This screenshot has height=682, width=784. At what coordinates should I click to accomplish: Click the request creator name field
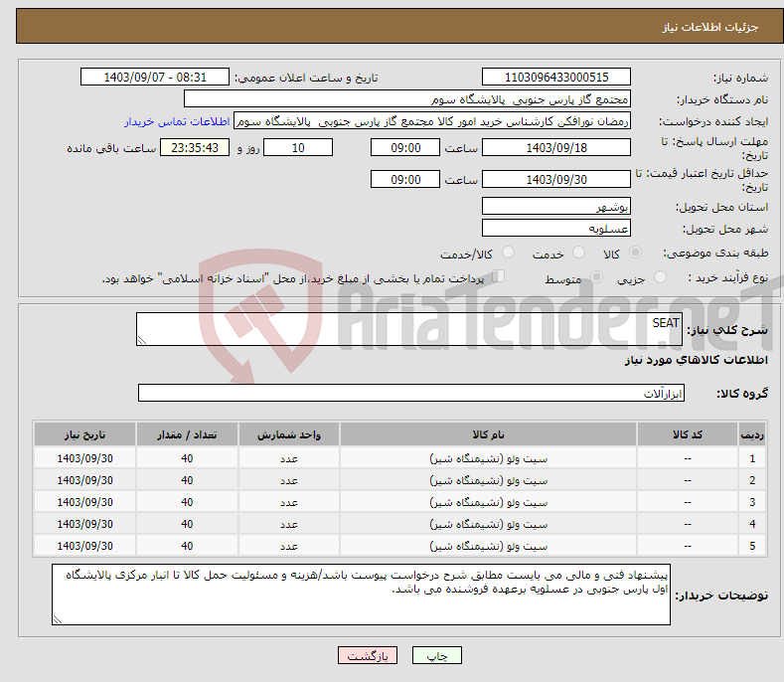click(x=432, y=121)
